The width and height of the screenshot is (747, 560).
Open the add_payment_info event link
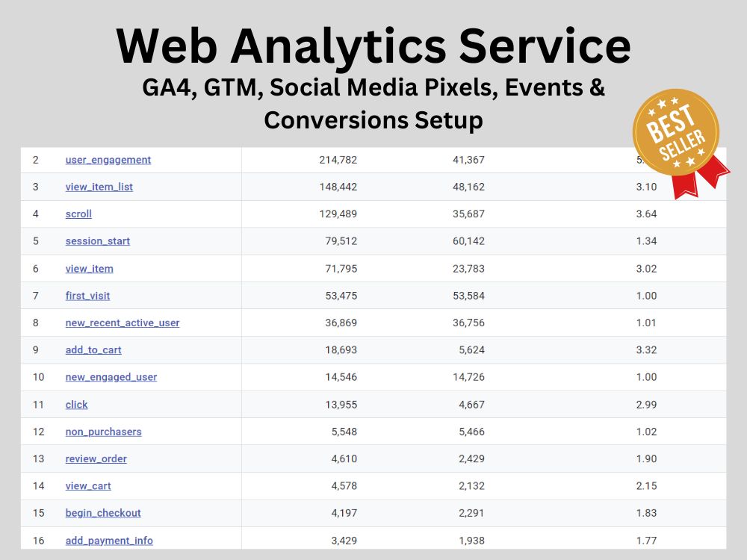point(109,540)
